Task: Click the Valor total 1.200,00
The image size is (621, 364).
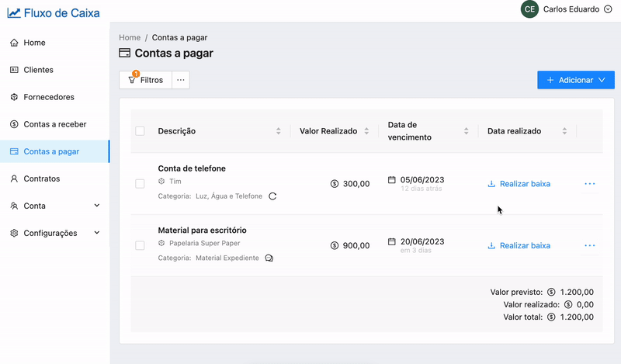Action: pyautogui.click(x=577, y=317)
